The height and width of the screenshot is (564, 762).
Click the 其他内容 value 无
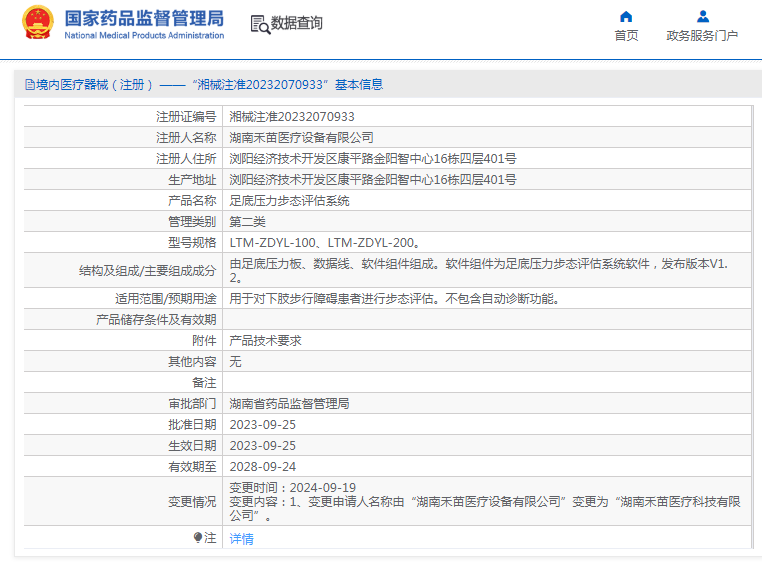pyautogui.click(x=235, y=361)
